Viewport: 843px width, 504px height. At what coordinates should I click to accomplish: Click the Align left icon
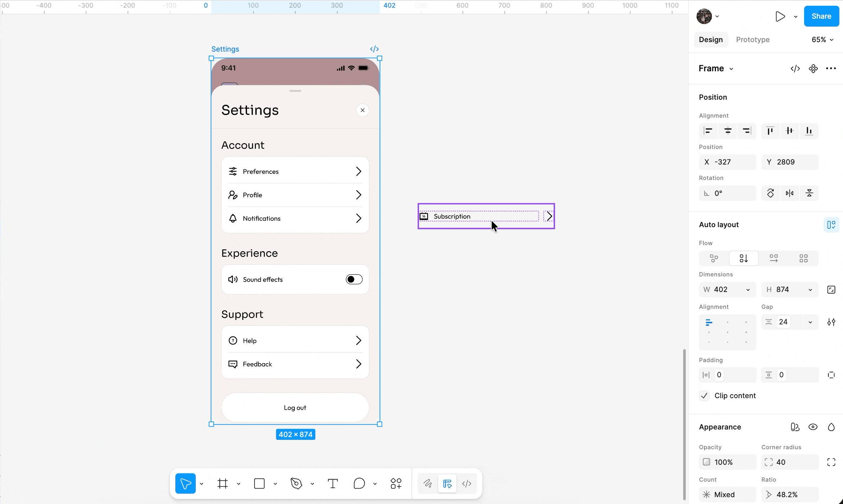point(708,131)
